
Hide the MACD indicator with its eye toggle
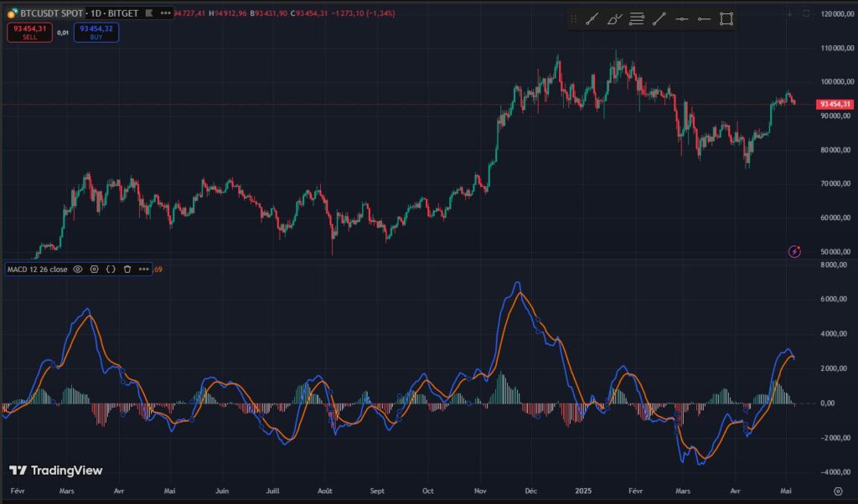pyautogui.click(x=77, y=269)
